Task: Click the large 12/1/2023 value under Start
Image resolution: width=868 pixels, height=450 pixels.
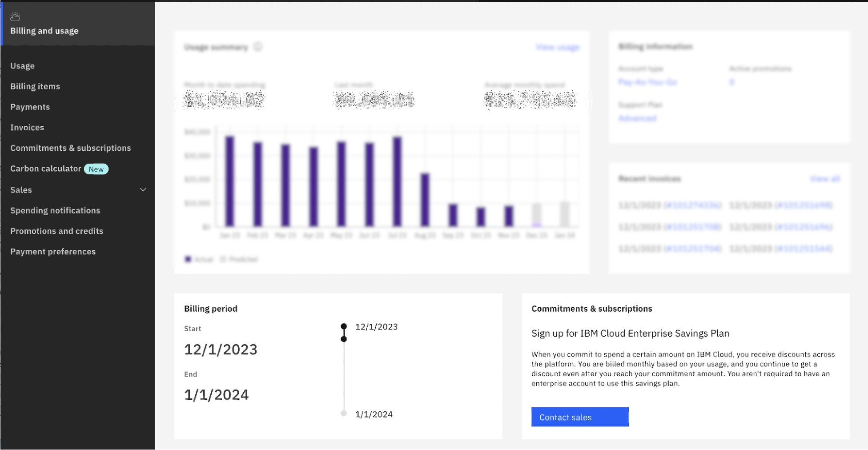Action: [x=221, y=350]
